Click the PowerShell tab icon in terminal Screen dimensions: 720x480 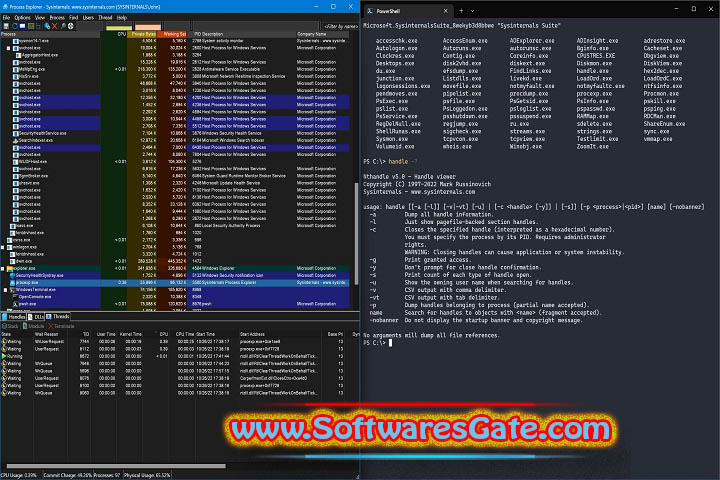370,11
